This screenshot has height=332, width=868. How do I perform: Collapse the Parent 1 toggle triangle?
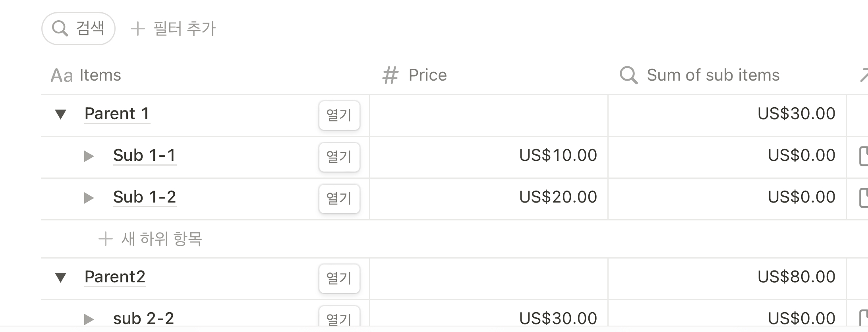pyautogui.click(x=60, y=114)
